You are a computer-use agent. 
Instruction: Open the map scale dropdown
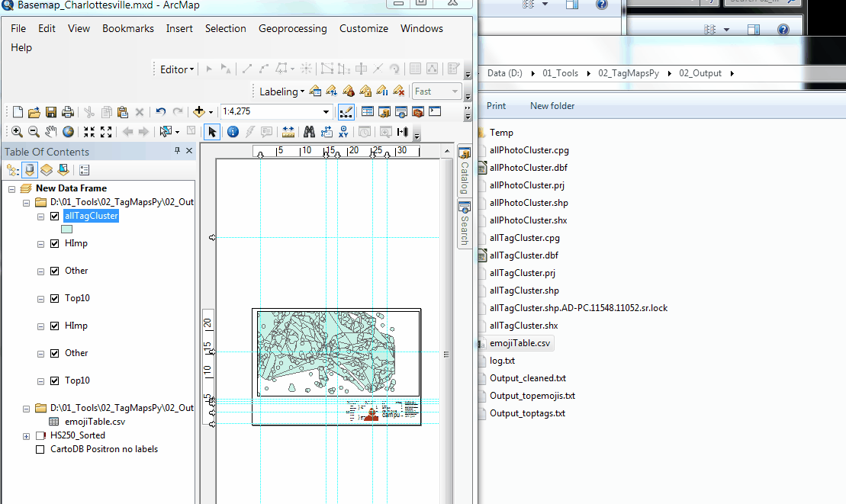click(326, 111)
